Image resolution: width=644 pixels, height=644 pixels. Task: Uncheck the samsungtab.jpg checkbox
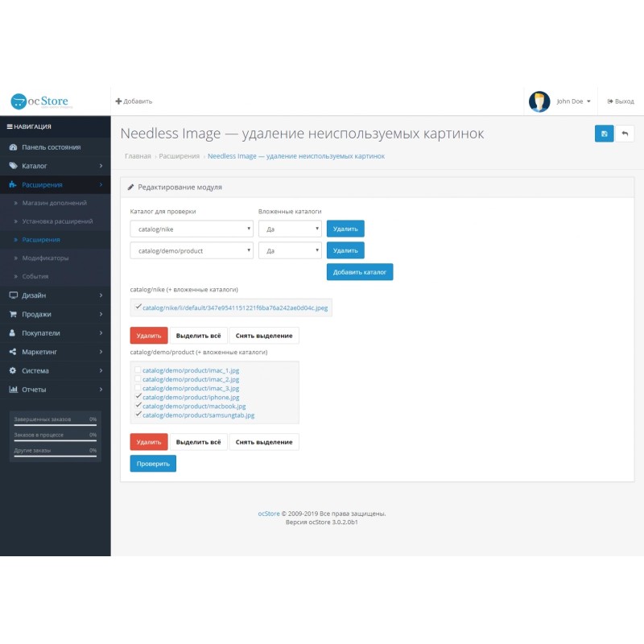tap(138, 415)
